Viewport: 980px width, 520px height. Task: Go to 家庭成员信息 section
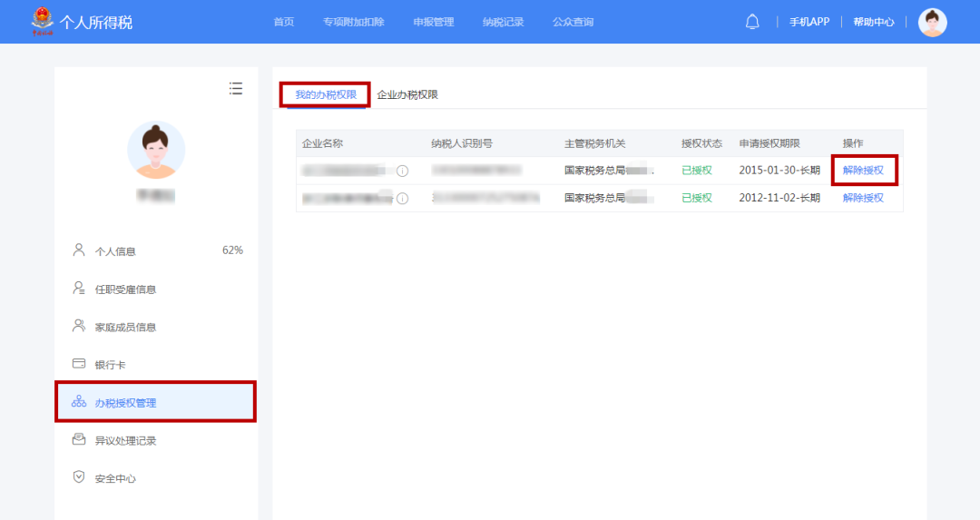pyautogui.click(x=125, y=327)
